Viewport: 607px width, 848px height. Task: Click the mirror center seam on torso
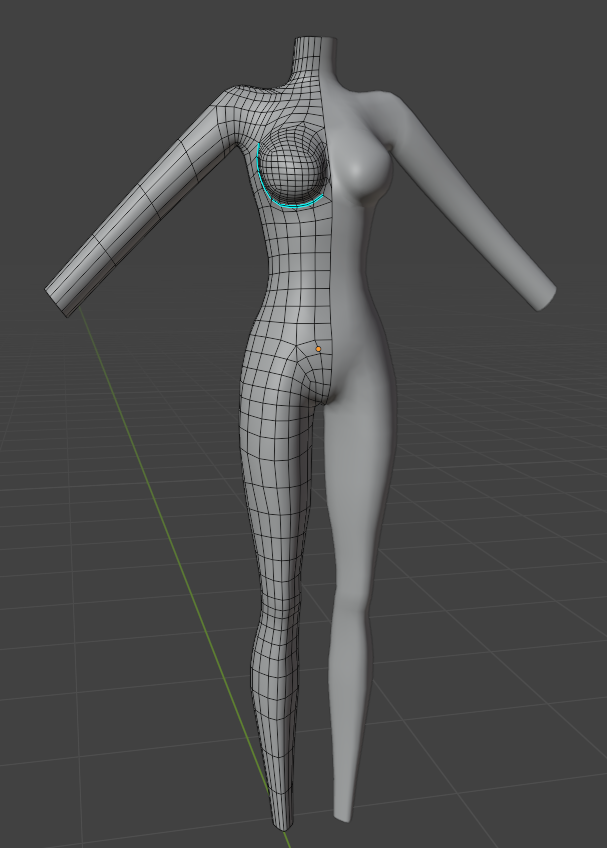[x=329, y=250]
